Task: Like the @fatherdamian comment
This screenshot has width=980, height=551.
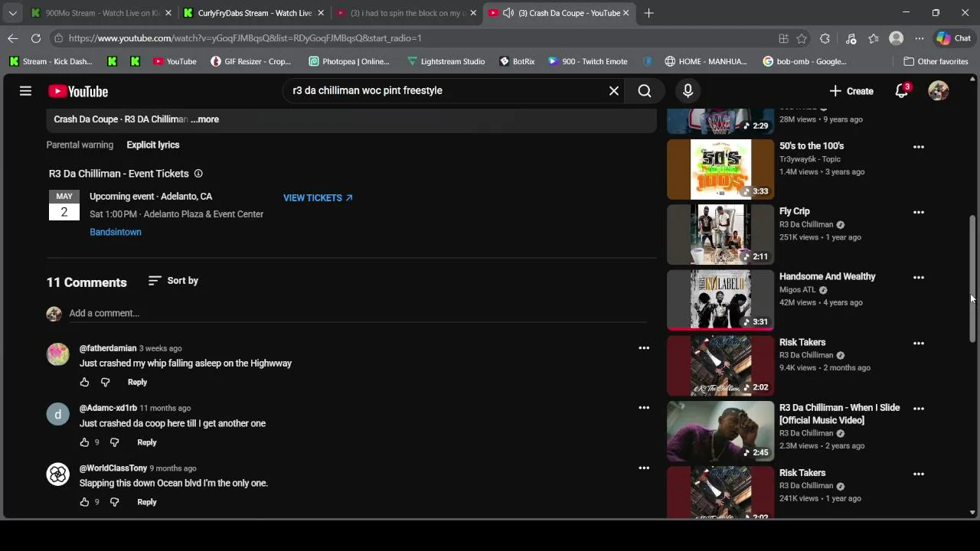Action: pos(84,382)
